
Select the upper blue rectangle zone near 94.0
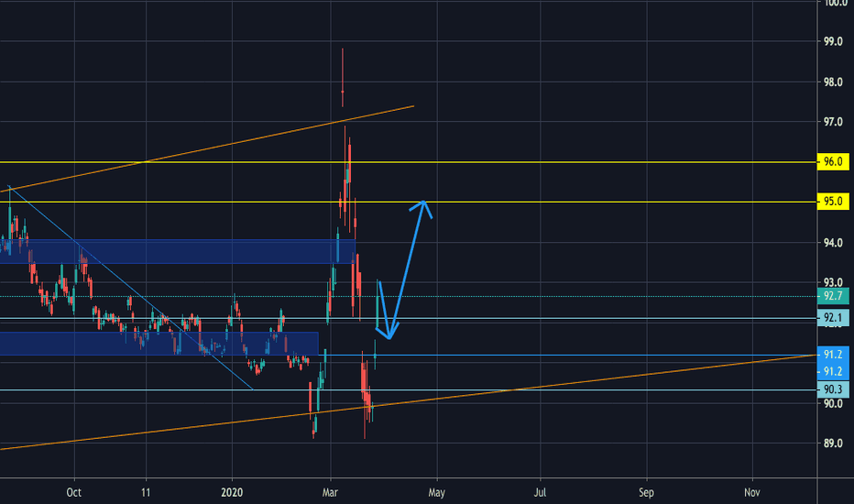[178, 251]
